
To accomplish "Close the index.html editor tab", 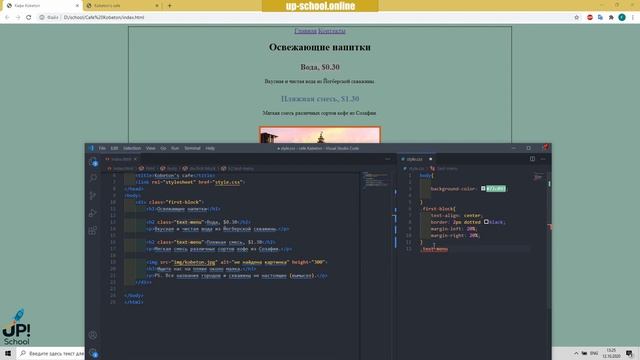I will [135, 159].
